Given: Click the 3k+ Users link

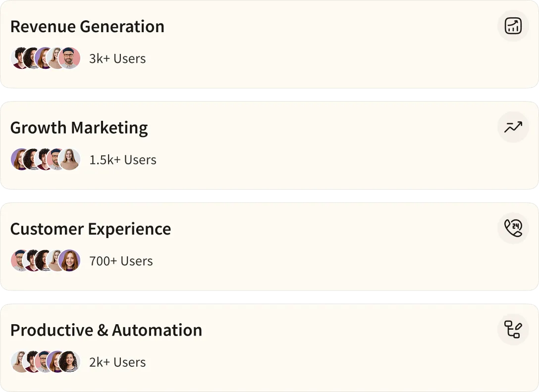Looking at the screenshot, I should (x=117, y=58).
